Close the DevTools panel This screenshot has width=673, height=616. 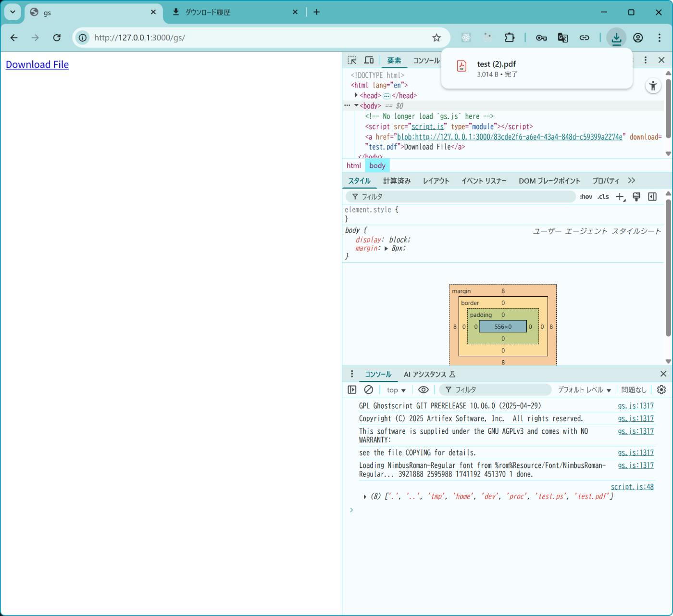click(661, 60)
